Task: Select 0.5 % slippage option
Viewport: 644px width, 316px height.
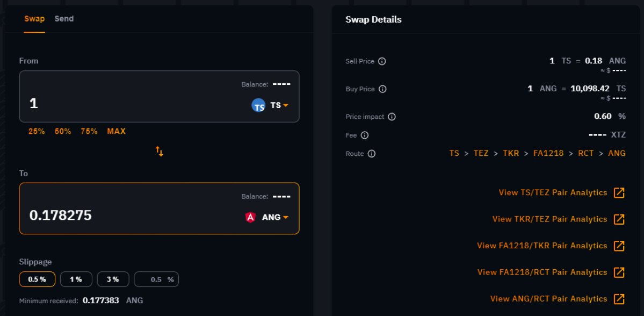Action: click(x=37, y=279)
